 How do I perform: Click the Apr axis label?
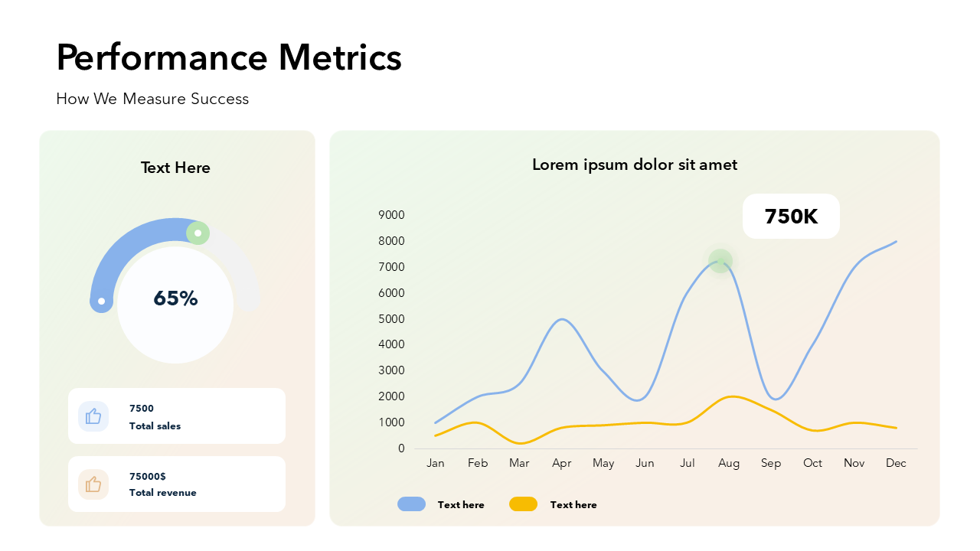[562, 463]
